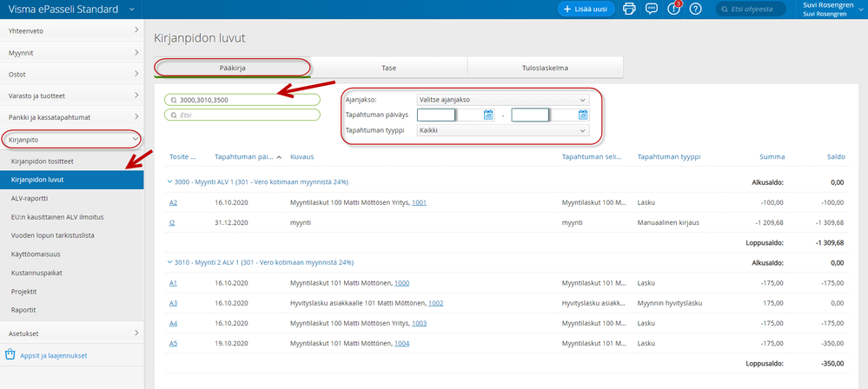Click Lisää uusi button
Screen dimensions: 868x389
pyautogui.click(x=586, y=9)
